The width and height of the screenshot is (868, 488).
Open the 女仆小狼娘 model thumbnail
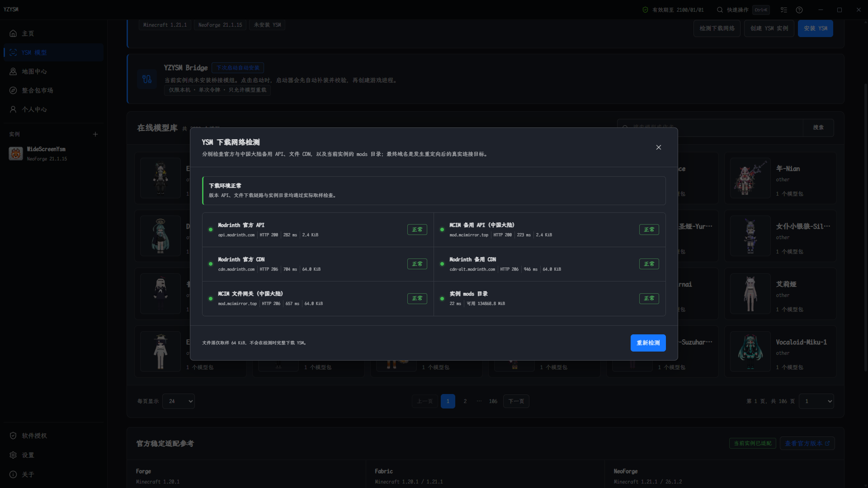coord(750,236)
